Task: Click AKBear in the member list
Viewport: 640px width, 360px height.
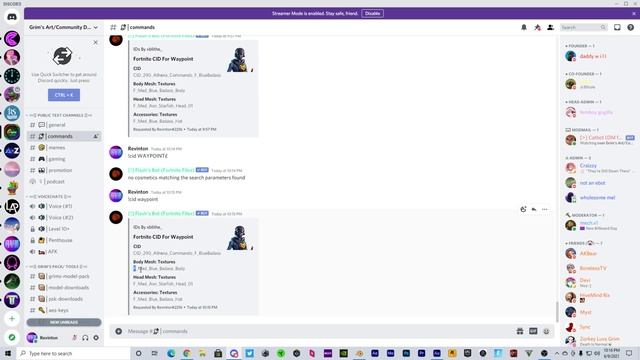Action: (x=588, y=254)
